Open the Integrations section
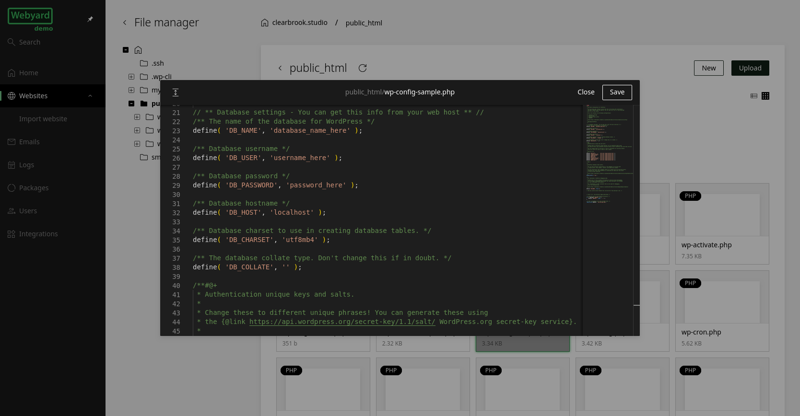 (x=53, y=234)
